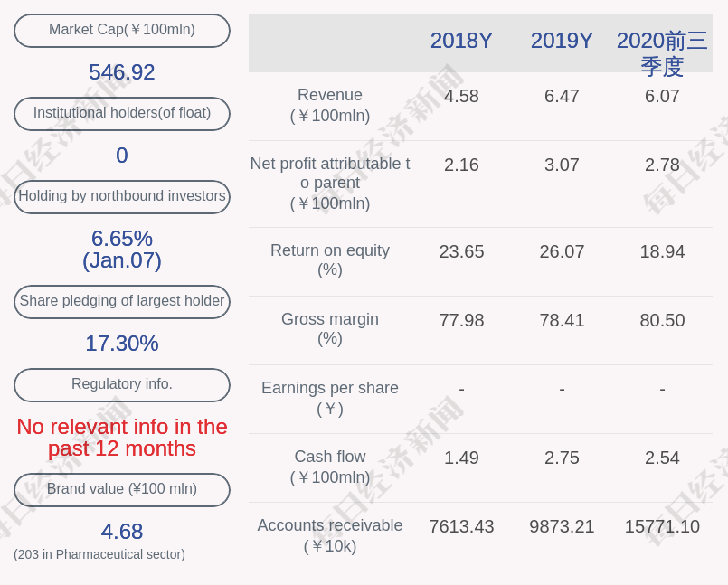The image size is (728, 585).
Task: Select Share pledging of largest holder
Action: click(121, 301)
